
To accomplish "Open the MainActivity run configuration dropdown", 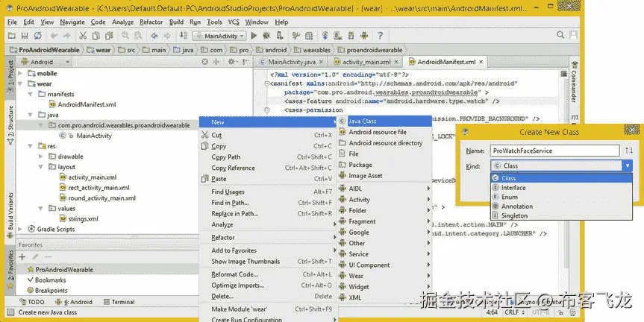I will [219, 36].
